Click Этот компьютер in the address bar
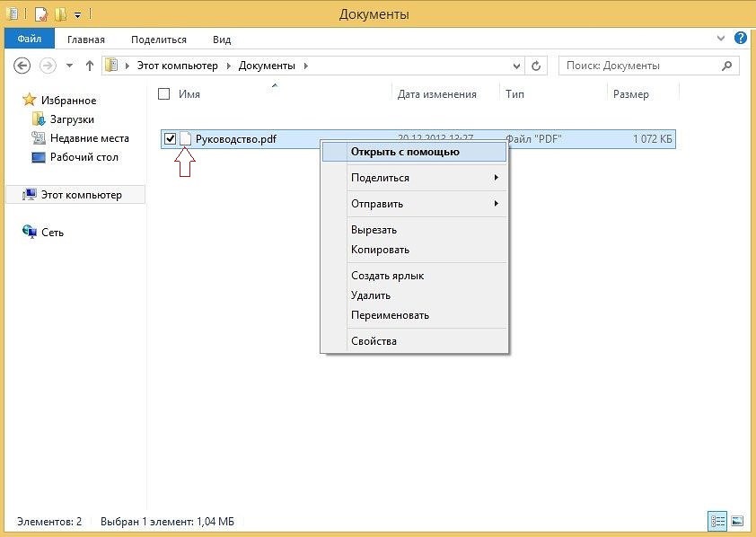Screen dimensions: 756x537 (x=178, y=66)
